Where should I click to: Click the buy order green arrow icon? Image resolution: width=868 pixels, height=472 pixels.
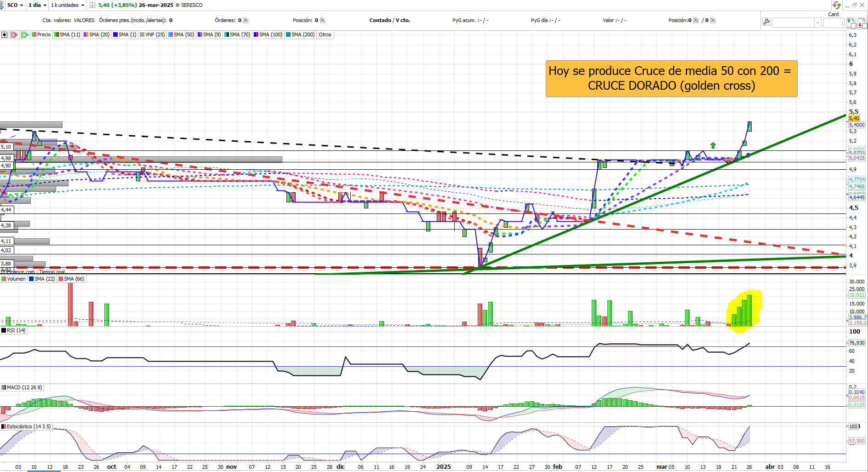(851, 23)
